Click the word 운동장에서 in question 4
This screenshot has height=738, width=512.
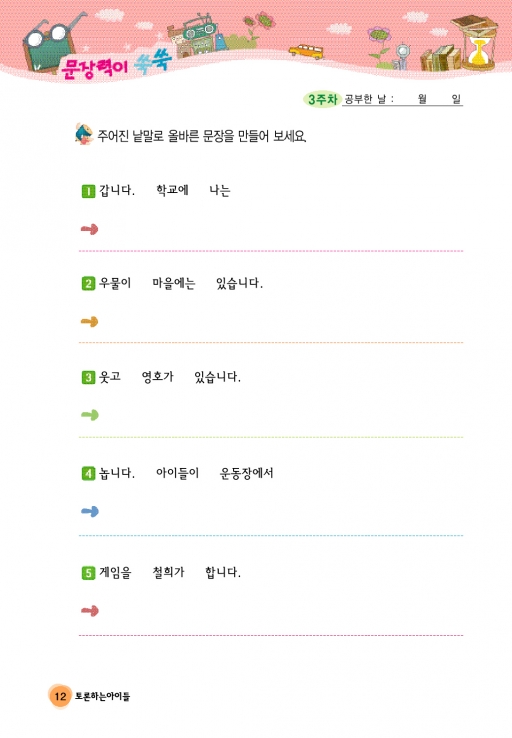point(247,473)
